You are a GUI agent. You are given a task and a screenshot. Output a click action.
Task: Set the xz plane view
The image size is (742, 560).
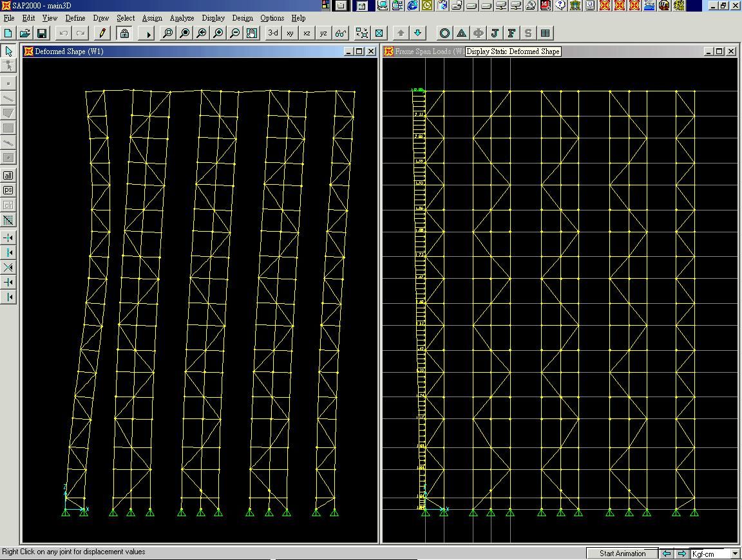(x=307, y=33)
